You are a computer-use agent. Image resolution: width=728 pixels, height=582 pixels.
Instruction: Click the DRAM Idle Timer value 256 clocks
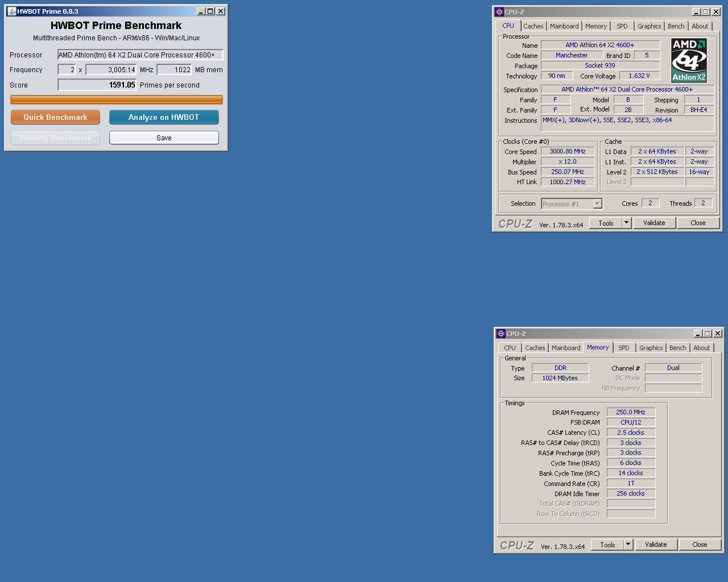pyautogui.click(x=631, y=493)
